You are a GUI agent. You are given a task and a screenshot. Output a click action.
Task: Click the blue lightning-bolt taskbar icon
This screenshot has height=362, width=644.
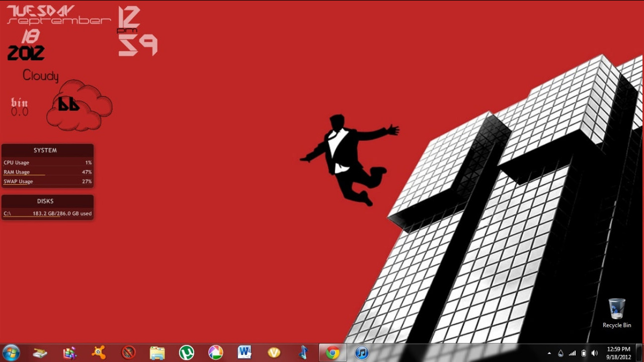point(303,352)
